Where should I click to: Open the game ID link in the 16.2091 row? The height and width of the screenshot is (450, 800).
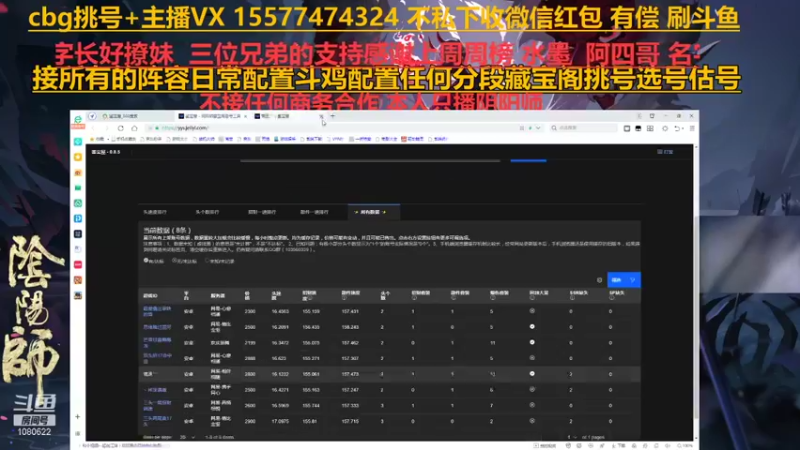click(x=157, y=327)
